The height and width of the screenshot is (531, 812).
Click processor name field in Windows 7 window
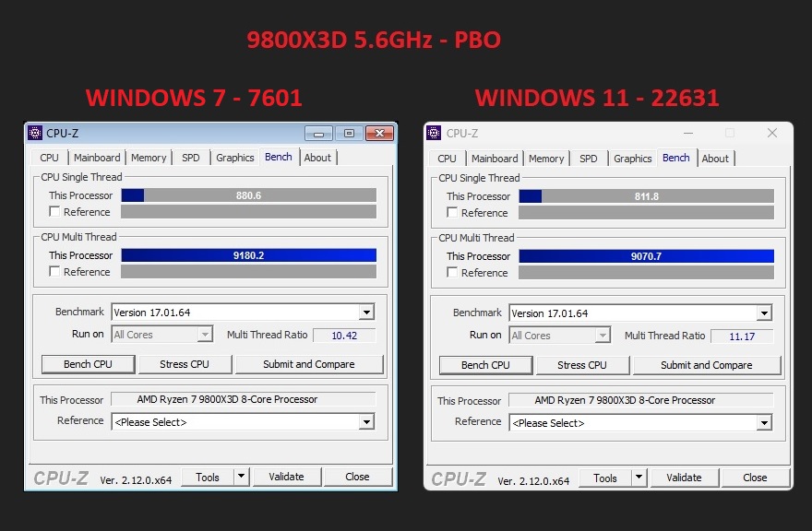click(244, 399)
